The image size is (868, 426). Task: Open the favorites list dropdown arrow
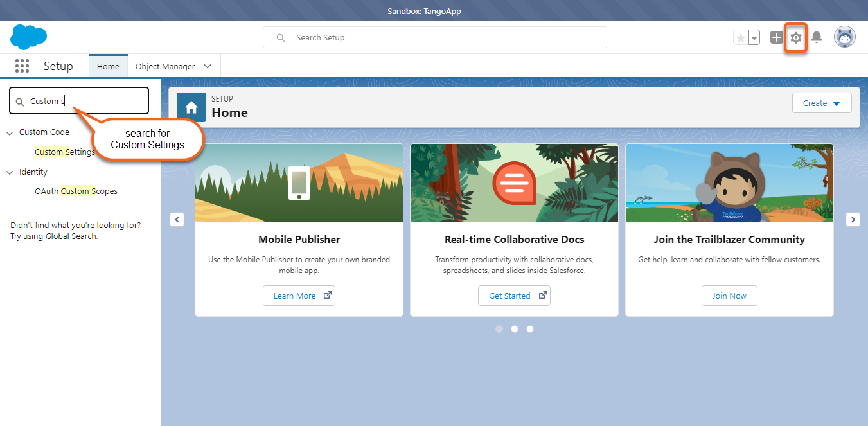coord(754,38)
